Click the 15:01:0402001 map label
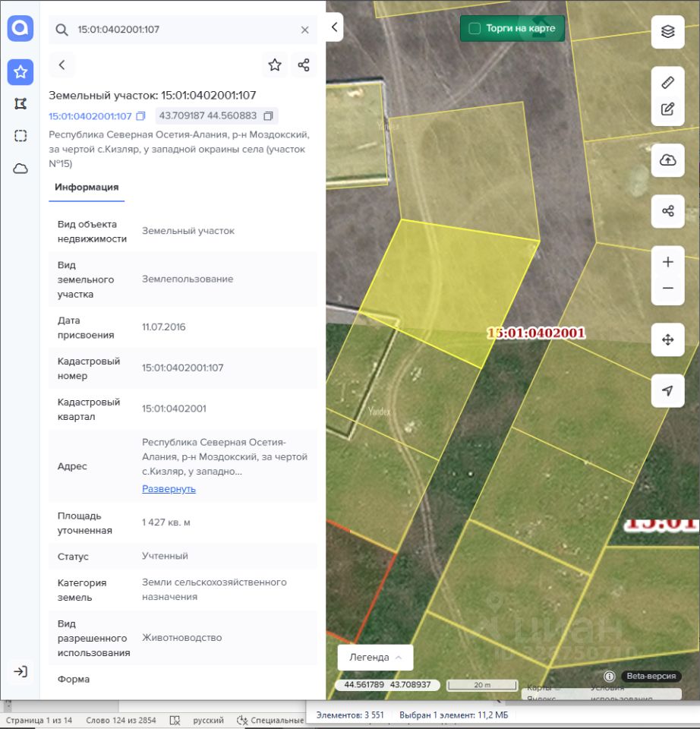Image resolution: width=700 pixels, height=729 pixels. (536, 333)
